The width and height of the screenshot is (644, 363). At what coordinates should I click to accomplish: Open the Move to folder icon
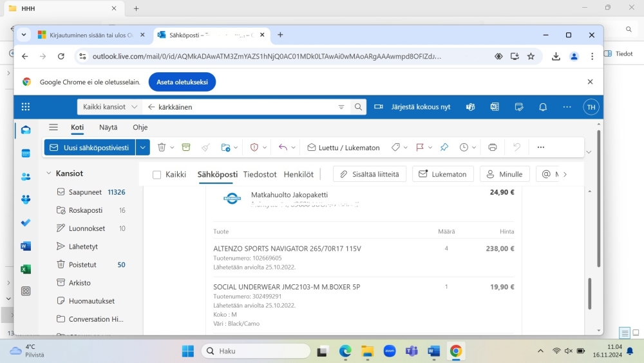(225, 147)
